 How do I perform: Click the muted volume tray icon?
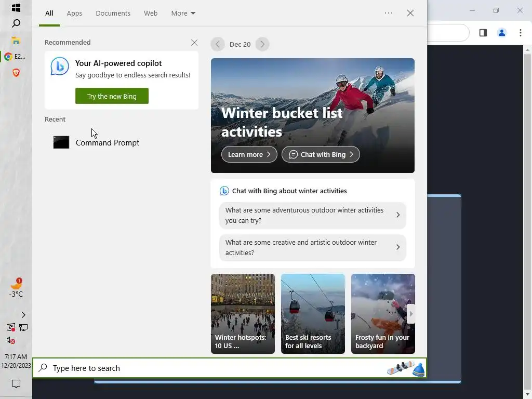coord(10,340)
